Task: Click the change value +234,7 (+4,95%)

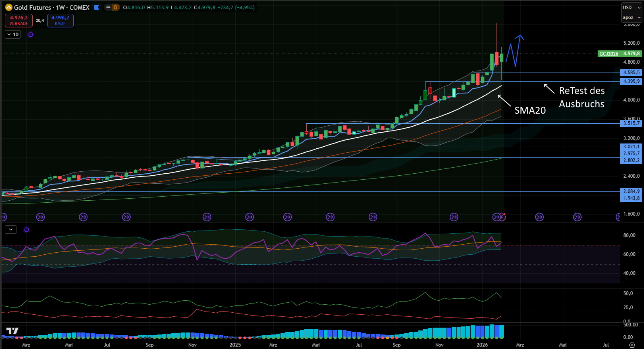Action: [236, 7]
